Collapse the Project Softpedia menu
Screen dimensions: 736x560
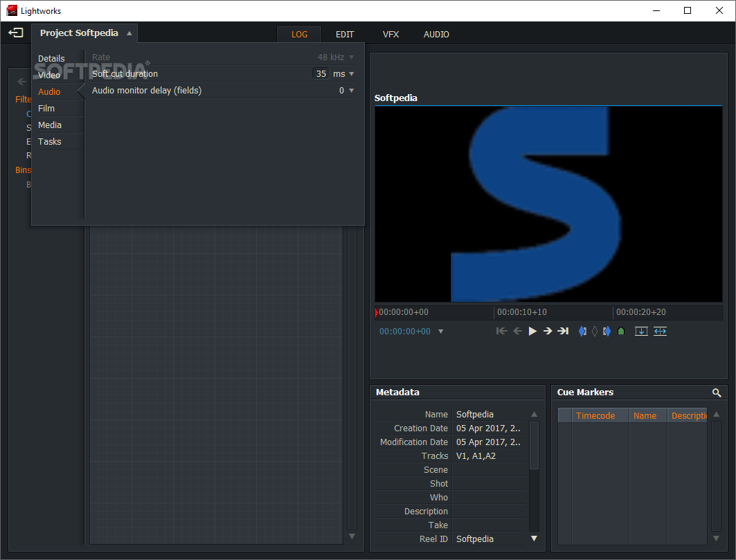129,33
